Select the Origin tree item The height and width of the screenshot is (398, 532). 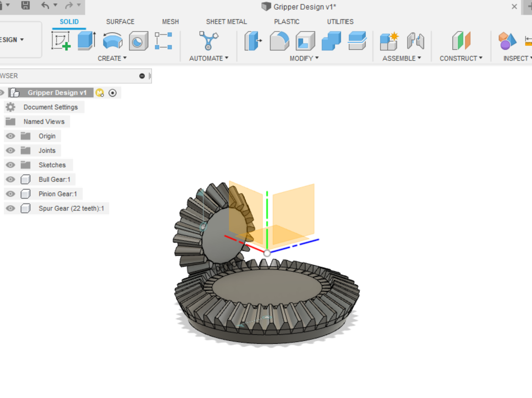pyautogui.click(x=47, y=136)
